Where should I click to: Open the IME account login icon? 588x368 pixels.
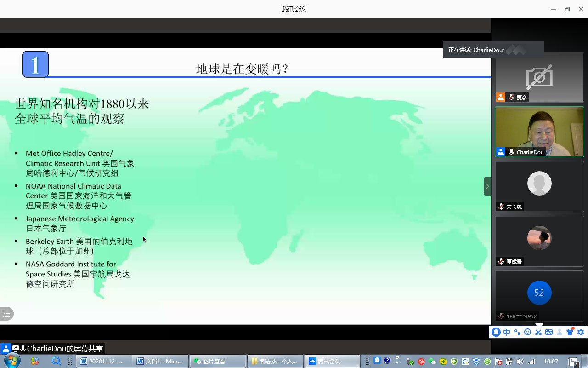[x=560, y=332]
